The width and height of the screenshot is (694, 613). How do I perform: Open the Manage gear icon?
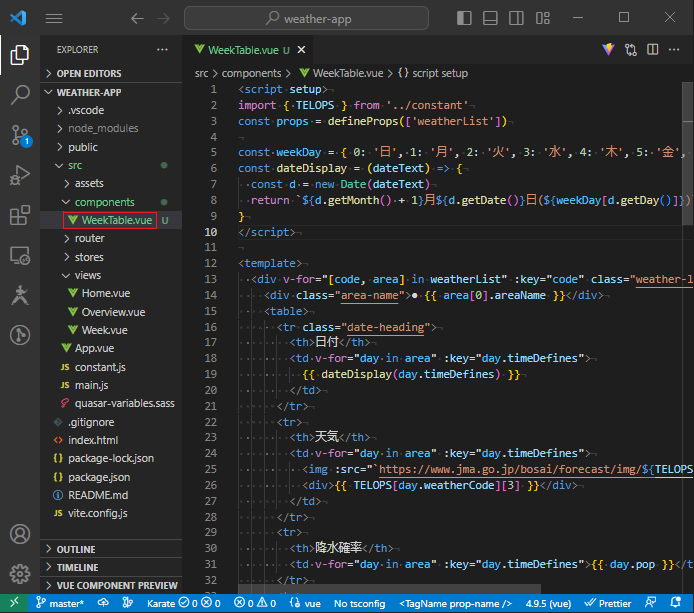[x=20, y=574]
